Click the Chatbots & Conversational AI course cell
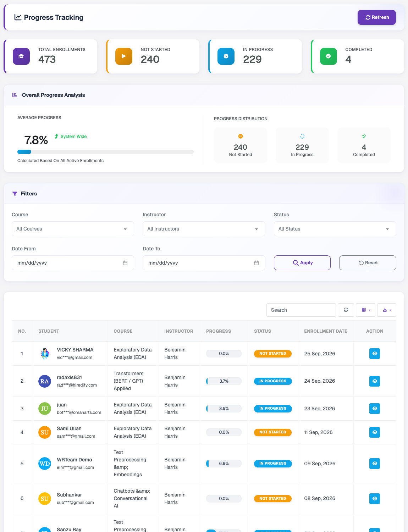 click(132, 499)
